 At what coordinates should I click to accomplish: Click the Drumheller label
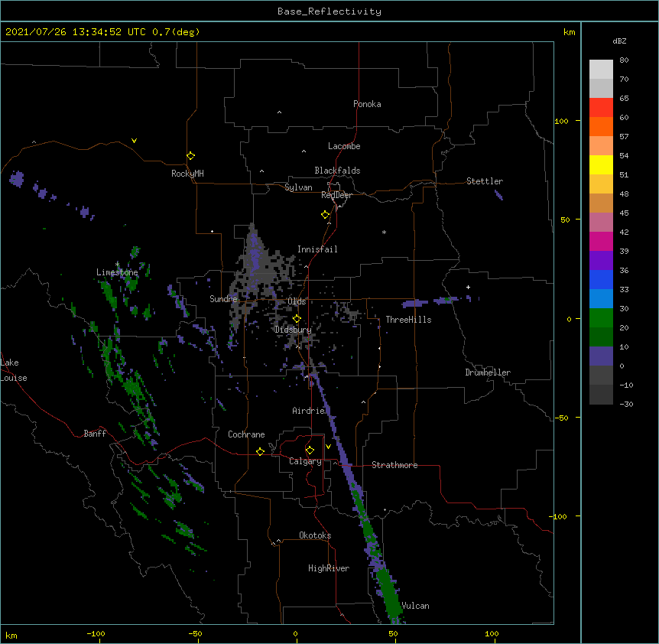click(488, 372)
